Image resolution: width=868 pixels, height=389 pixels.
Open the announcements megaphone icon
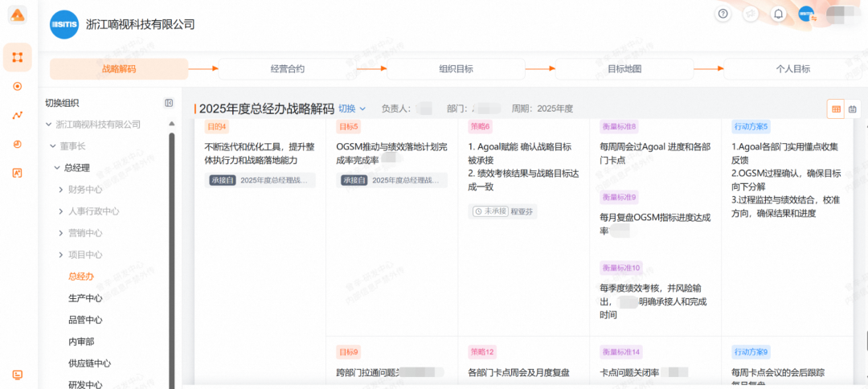coord(751,14)
